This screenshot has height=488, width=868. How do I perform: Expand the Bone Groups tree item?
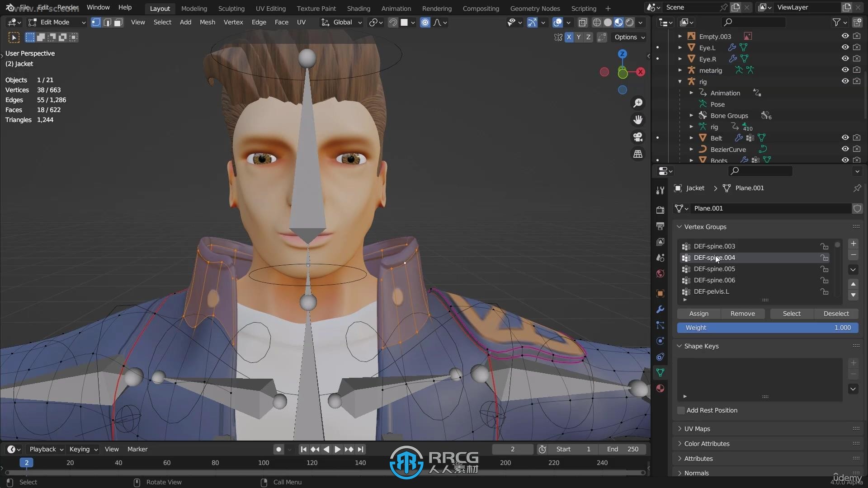point(691,116)
